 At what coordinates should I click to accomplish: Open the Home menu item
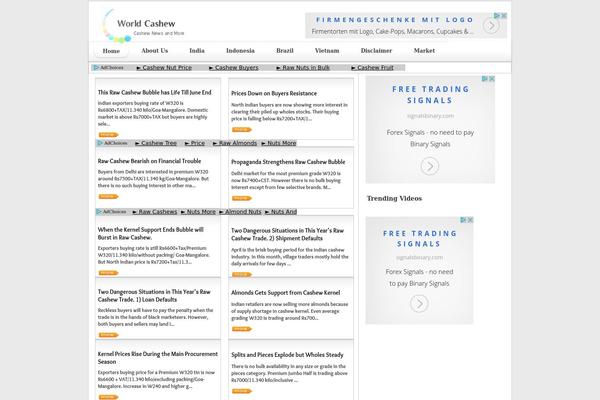click(x=111, y=51)
